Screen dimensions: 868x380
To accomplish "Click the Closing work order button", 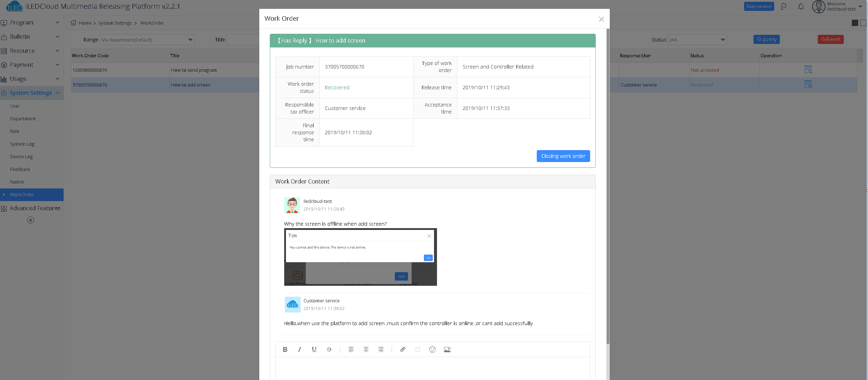I will click(563, 156).
